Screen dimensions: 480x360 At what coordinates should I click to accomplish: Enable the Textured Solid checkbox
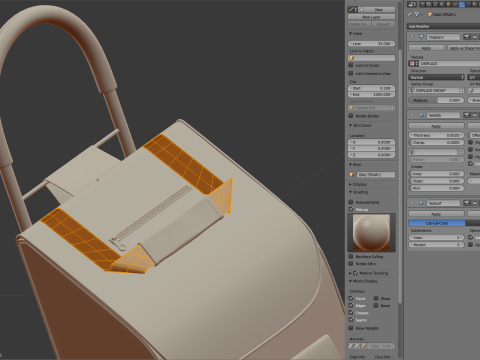point(351,202)
